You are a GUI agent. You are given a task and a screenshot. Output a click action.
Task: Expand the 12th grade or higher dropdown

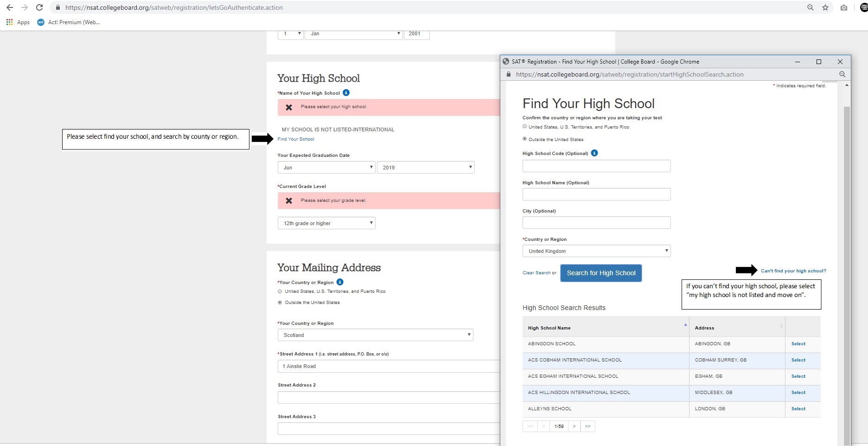[x=326, y=223]
